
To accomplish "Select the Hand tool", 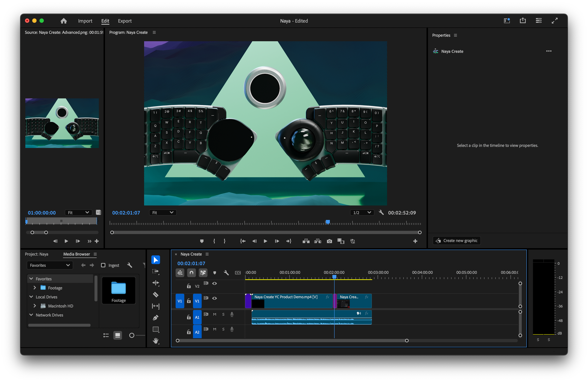I will [156, 341].
